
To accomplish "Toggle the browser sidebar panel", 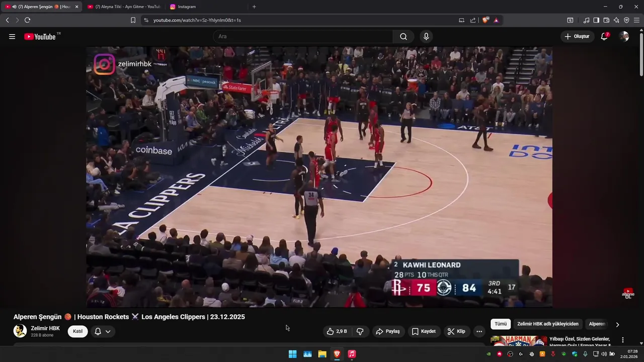I will [x=596, y=20].
